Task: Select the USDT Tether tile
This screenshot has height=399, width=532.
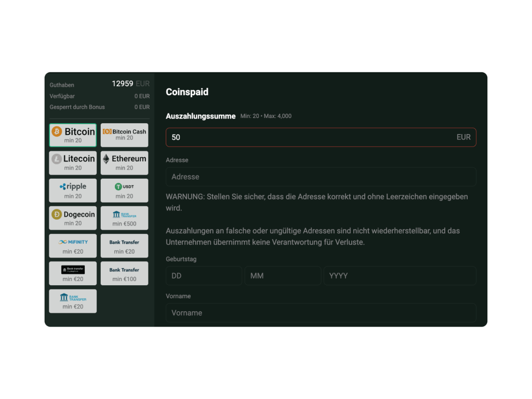Action: click(125, 190)
